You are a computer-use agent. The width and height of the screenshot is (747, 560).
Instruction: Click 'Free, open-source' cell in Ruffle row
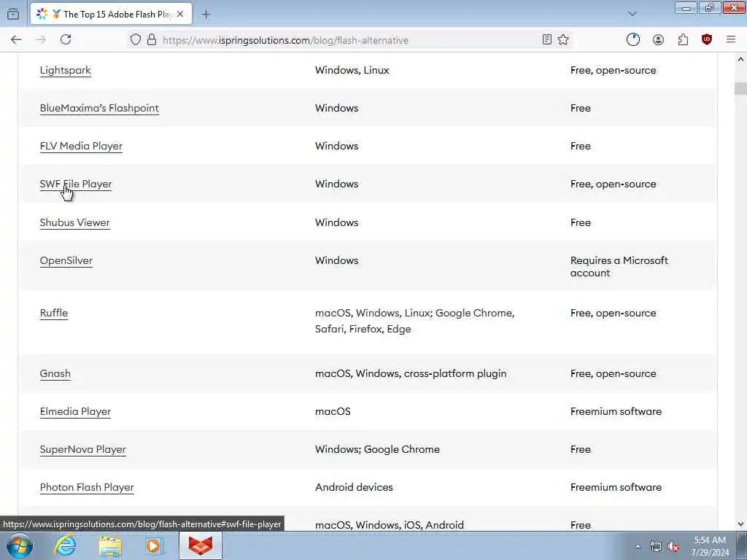tap(613, 313)
